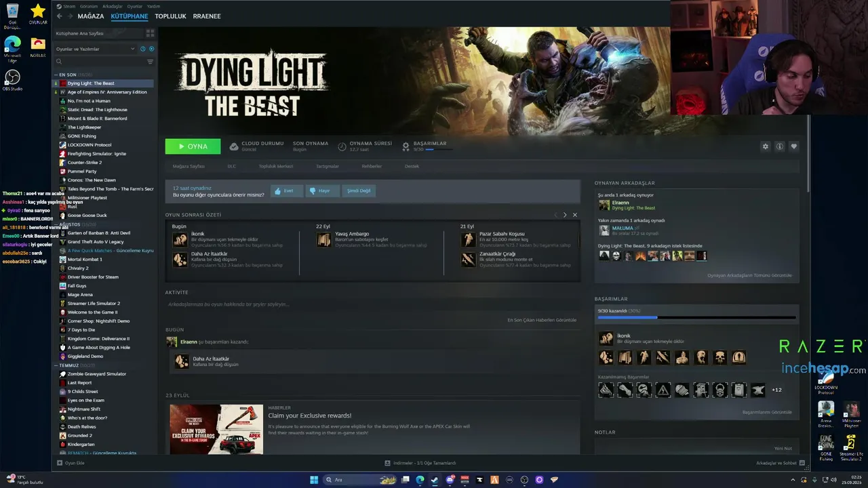Open the RRAENEE profile tab
The image size is (868, 488).
pos(207,16)
